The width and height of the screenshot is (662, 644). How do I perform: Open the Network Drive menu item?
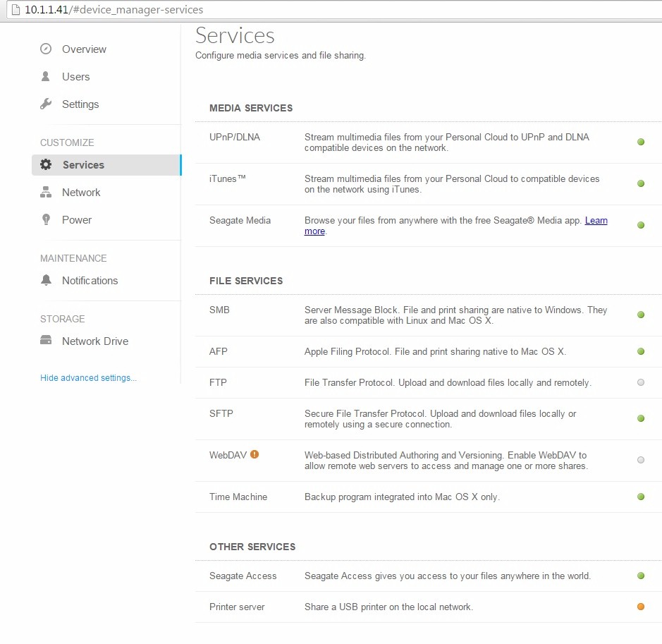point(95,341)
